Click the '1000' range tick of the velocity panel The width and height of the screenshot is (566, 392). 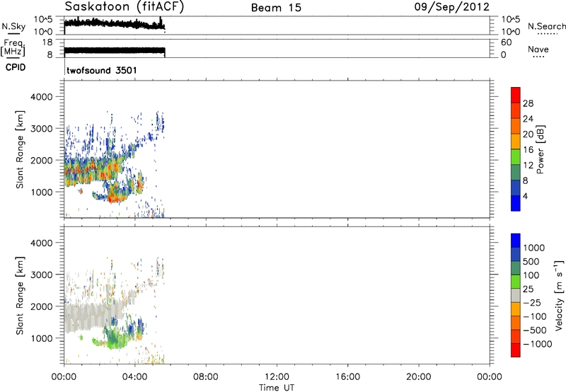pos(42,338)
